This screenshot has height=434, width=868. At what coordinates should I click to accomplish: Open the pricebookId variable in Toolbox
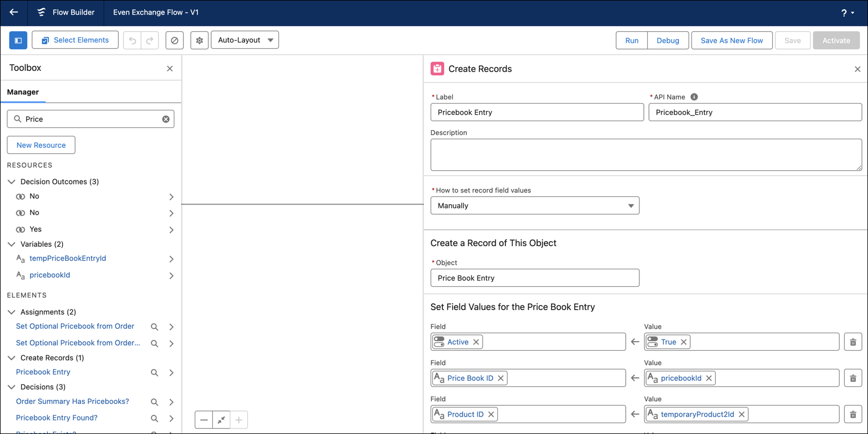49,275
